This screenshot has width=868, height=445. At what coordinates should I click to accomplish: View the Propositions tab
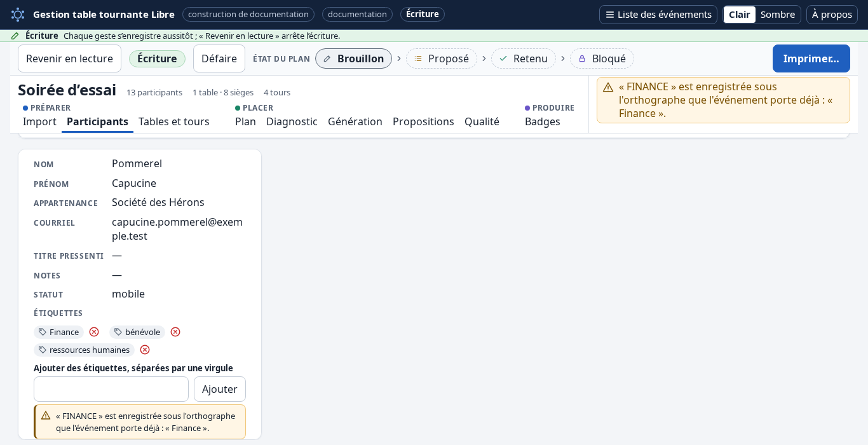click(423, 121)
